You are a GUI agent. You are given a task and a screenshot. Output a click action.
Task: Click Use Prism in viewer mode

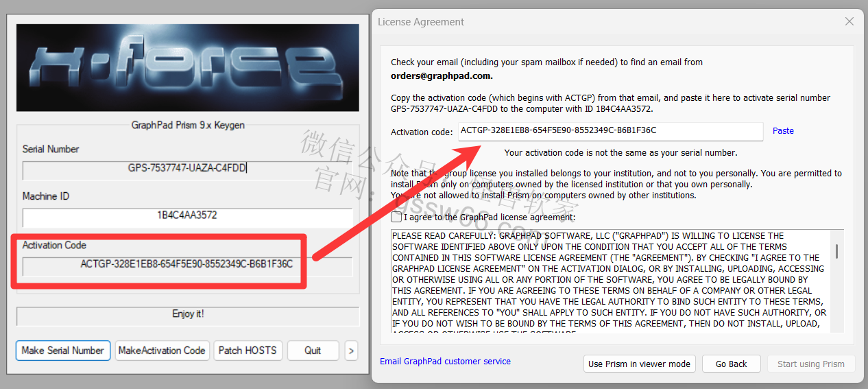640,364
